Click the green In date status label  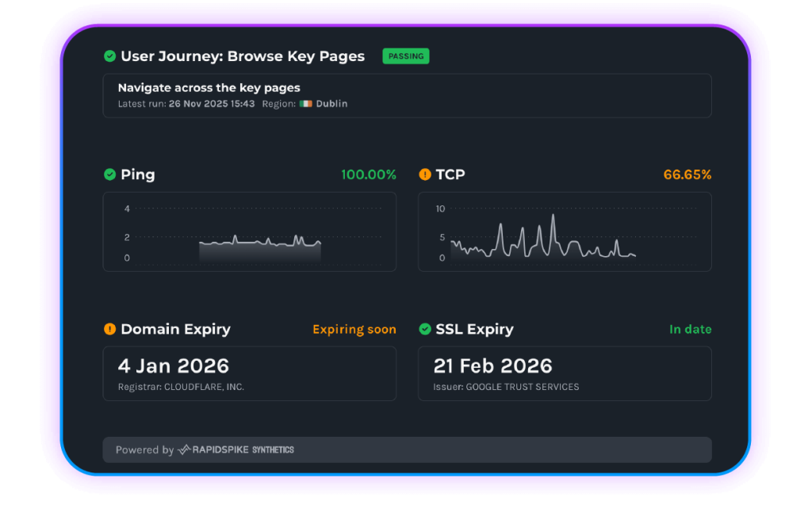coord(690,329)
